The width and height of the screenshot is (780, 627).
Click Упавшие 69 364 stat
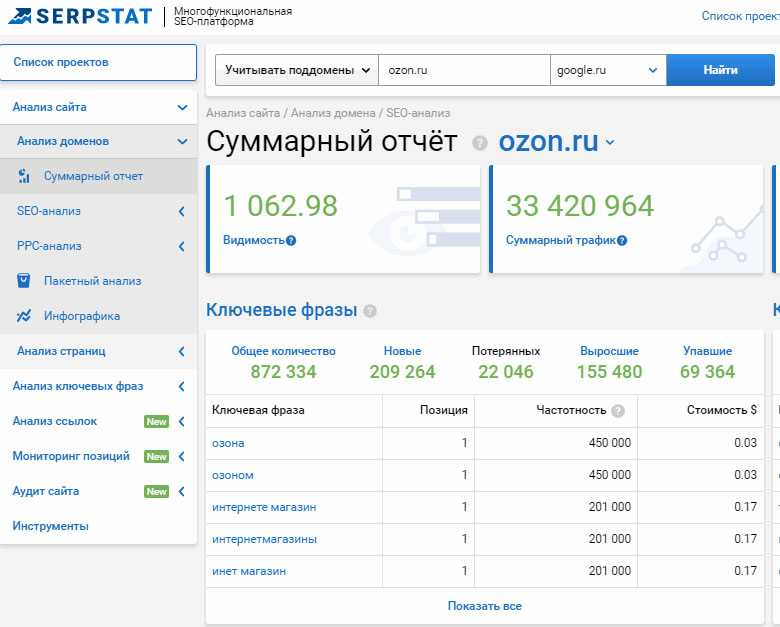pyautogui.click(x=707, y=363)
